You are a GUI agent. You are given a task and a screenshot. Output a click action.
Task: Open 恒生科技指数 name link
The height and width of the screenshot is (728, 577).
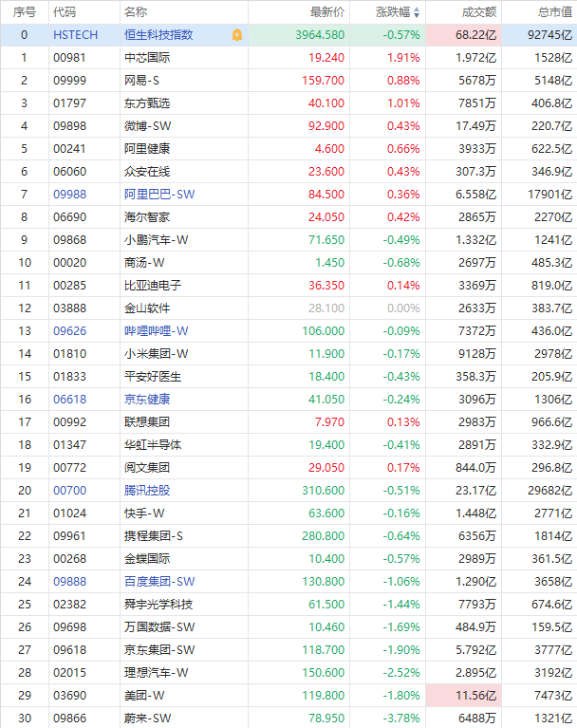[158, 35]
